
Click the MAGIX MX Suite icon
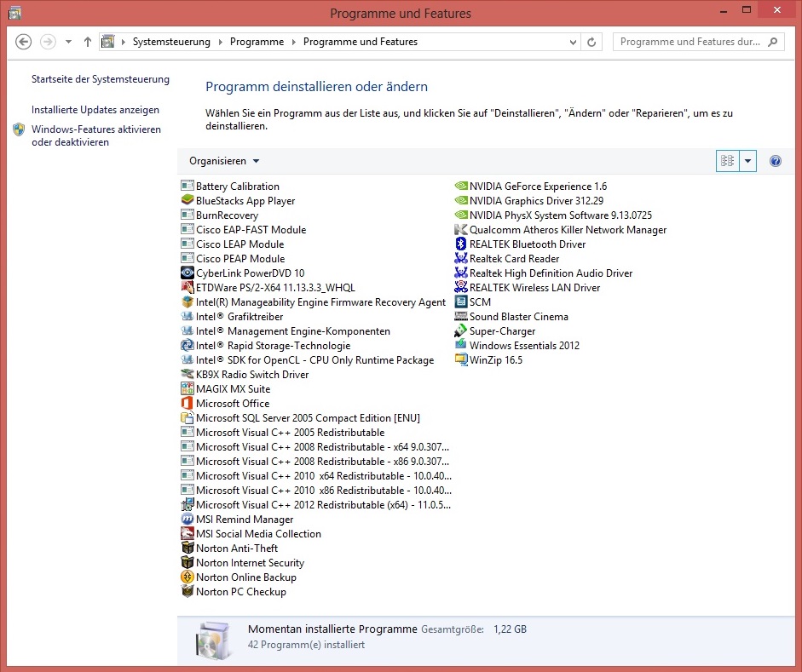pyautogui.click(x=188, y=389)
